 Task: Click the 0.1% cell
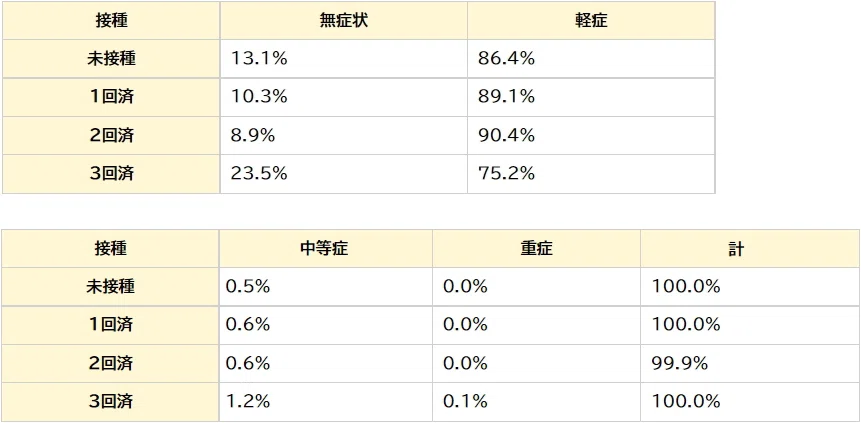(536, 402)
